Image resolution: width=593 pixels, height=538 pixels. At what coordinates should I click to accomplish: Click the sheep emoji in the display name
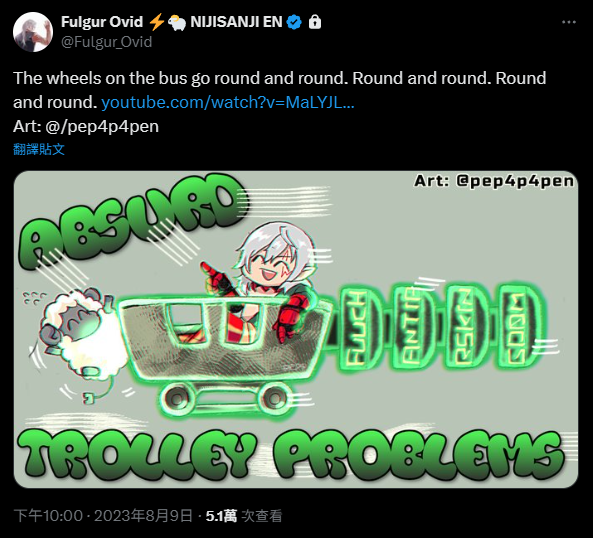[177, 23]
